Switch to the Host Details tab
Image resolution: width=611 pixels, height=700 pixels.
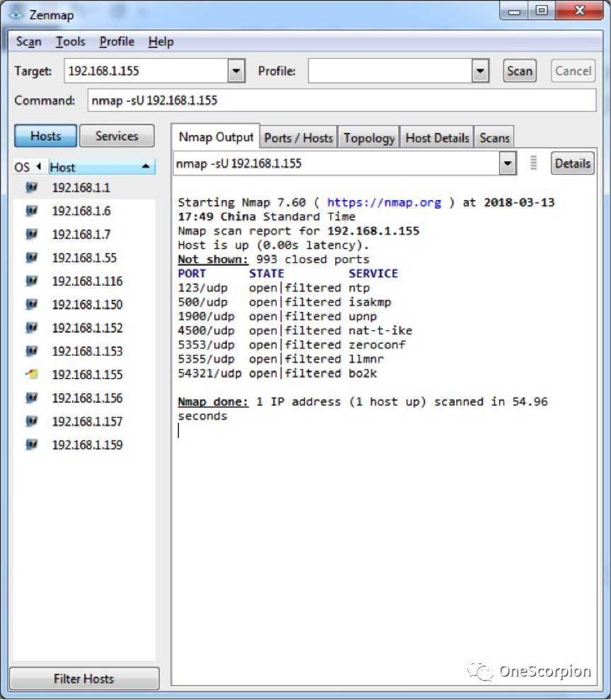(437, 138)
